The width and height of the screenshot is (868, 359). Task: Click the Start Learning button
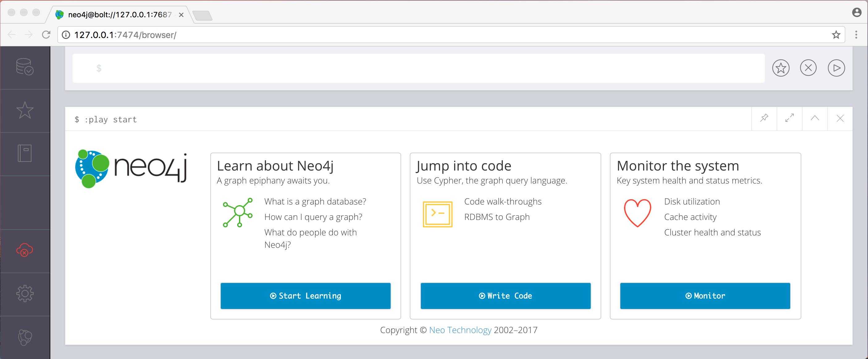coord(306,295)
